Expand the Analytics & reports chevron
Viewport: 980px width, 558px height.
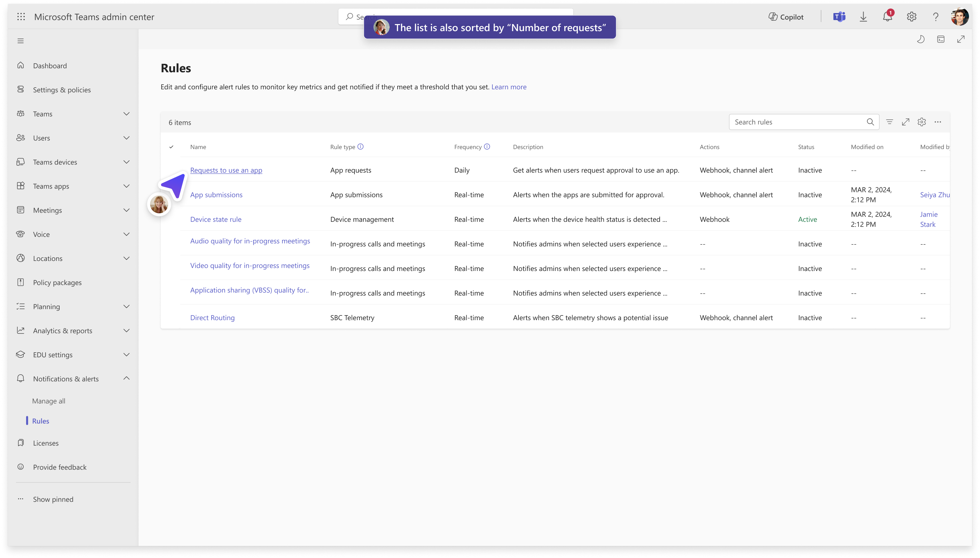(127, 331)
